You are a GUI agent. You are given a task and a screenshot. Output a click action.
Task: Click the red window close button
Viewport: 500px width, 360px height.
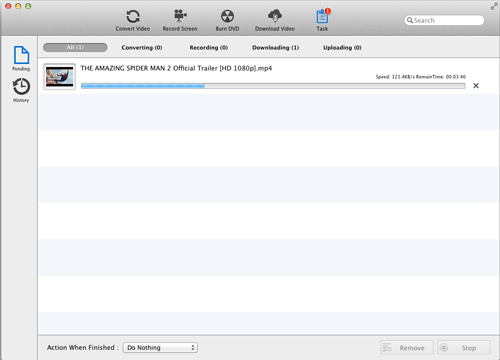(8, 6)
